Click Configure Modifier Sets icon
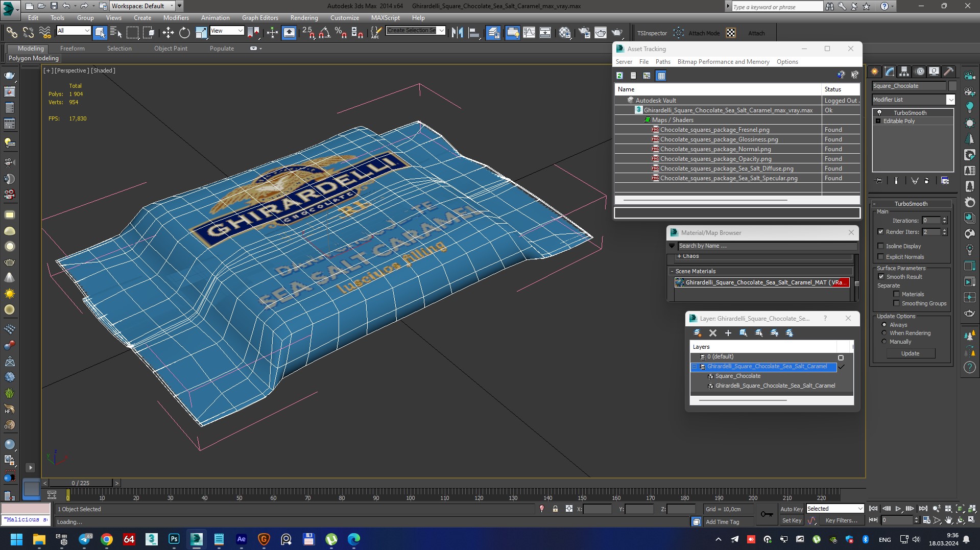Screen dimensions: 980x550 tap(945, 181)
